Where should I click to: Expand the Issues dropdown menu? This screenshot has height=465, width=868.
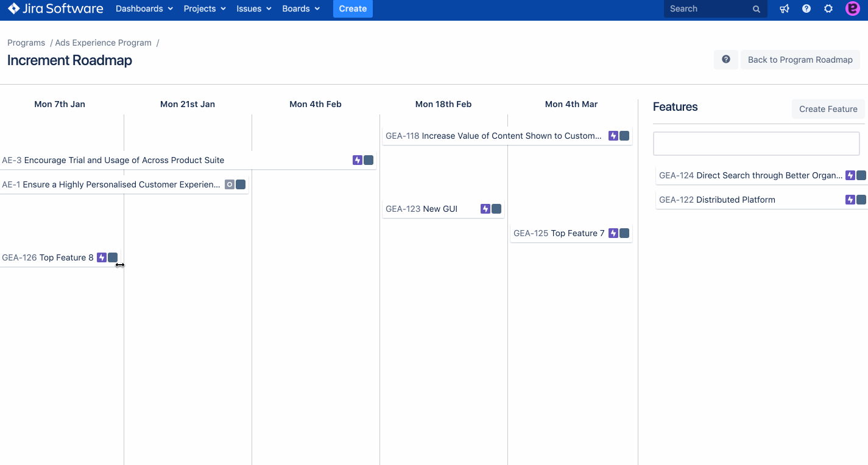click(254, 9)
